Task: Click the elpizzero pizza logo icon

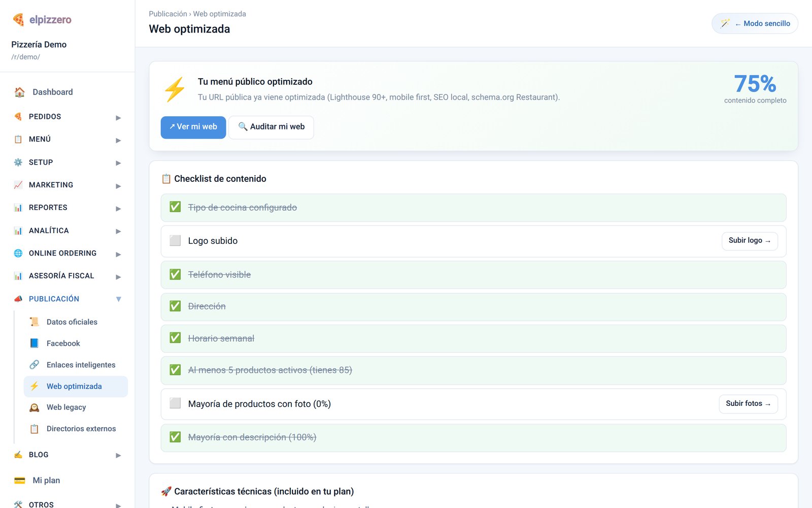Action: tap(19, 20)
